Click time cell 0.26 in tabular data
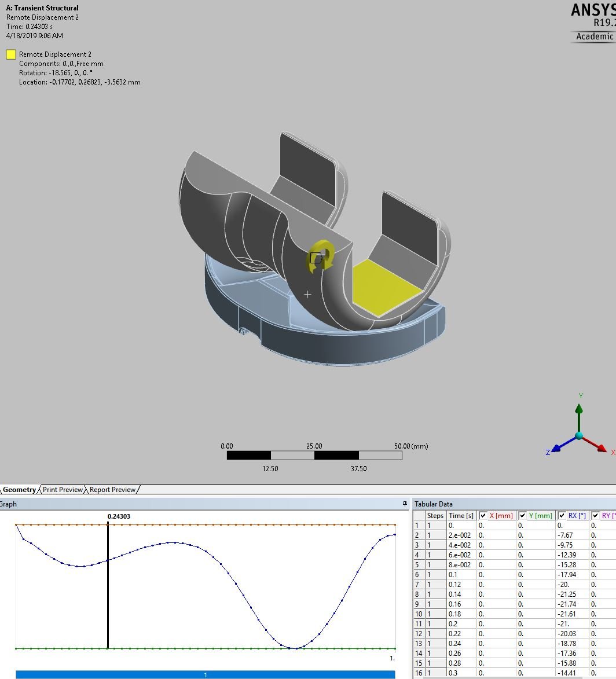Viewport: 616px width, 679px height. tap(461, 653)
